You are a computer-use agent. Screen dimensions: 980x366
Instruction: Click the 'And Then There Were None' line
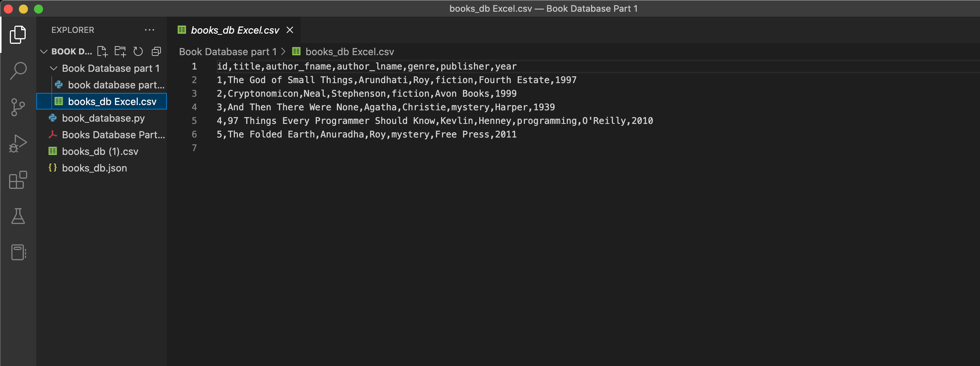(386, 107)
